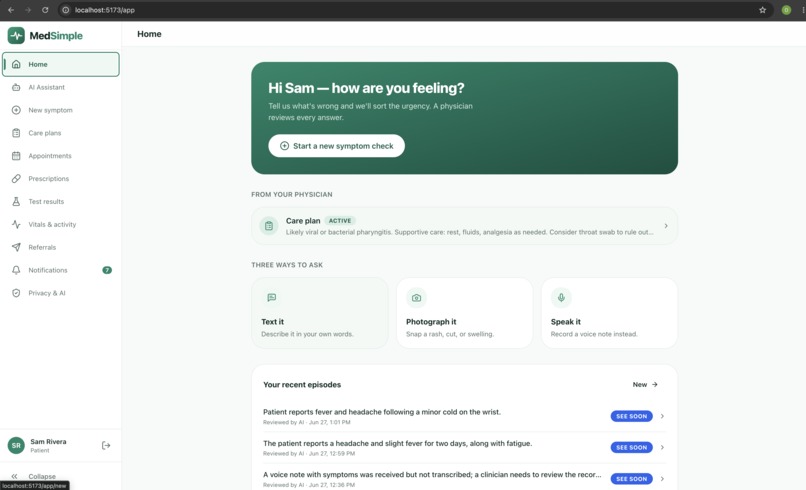Open Care plans in sidebar
This screenshot has width=806, height=490.
[x=61, y=133]
